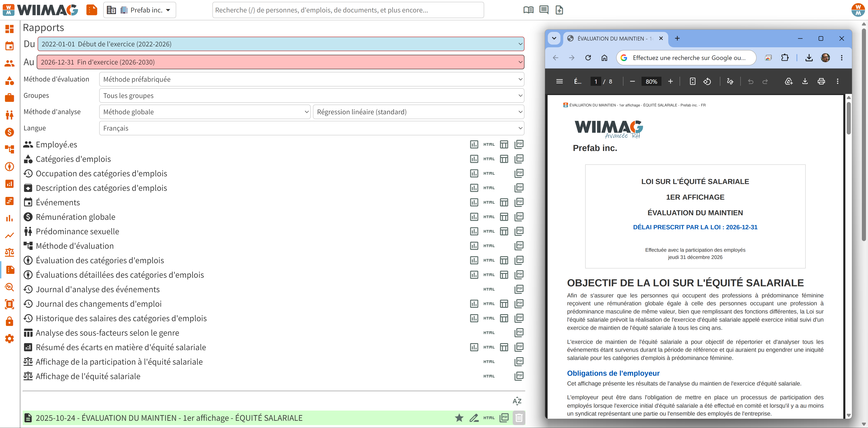Toggle fit-to-page in PDF viewer toolbar
This screenshot has width=868, height=428.
692,81
